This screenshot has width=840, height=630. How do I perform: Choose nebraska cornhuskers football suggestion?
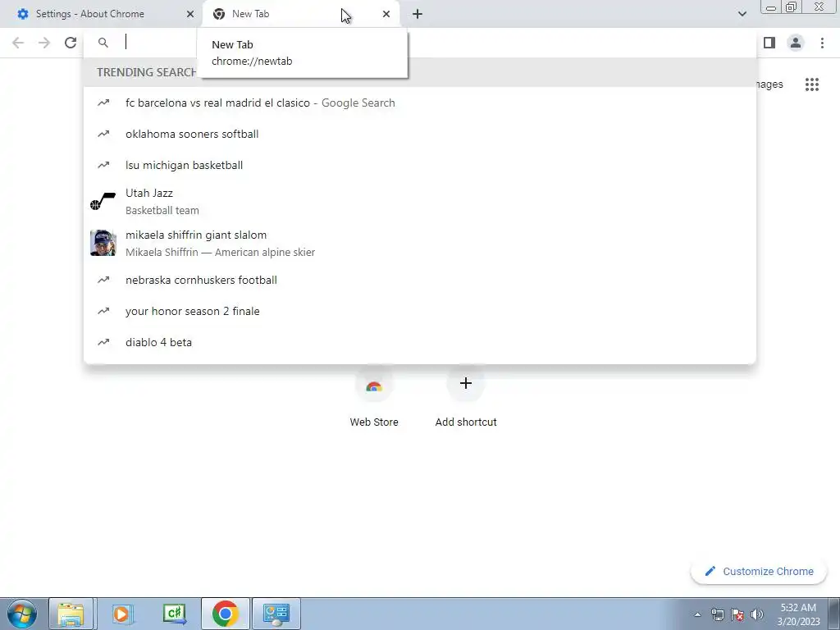tap(420, 280)
